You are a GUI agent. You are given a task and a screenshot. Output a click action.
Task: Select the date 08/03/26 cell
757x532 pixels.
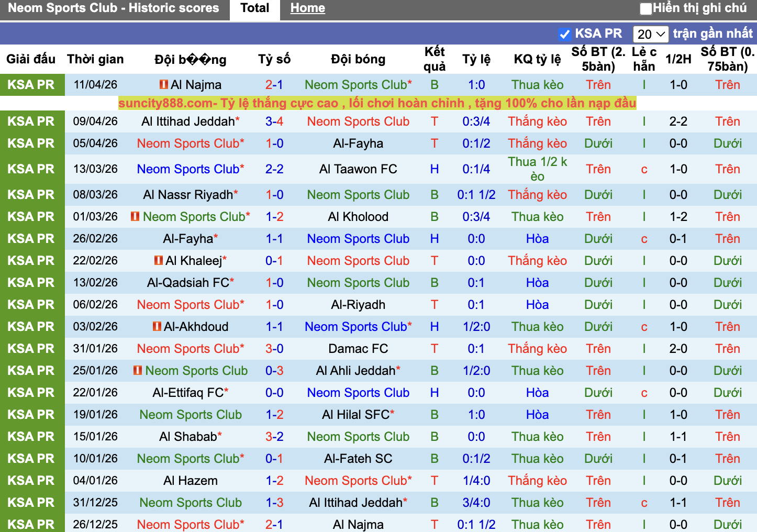click(95, 195)
